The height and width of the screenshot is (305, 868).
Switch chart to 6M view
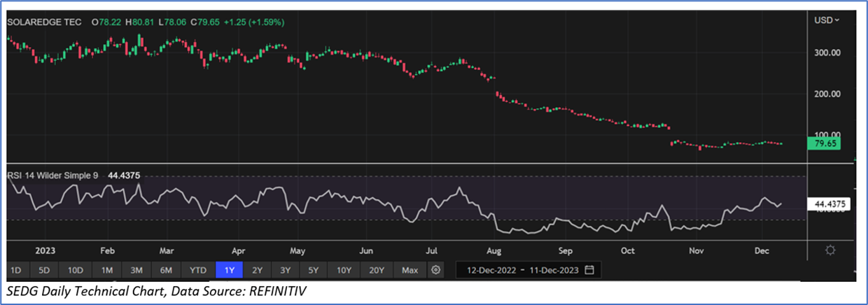click(x=167, y=269)
